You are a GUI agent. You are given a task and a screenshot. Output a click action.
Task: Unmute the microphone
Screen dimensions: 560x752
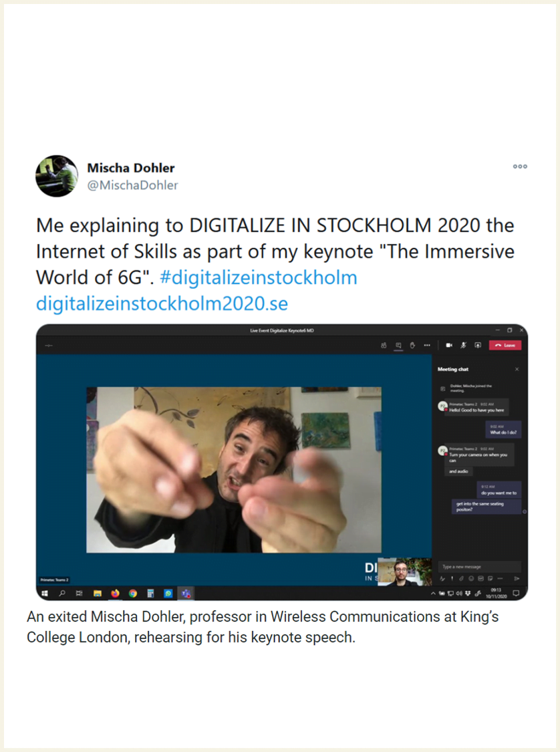(x=464, y=346)
